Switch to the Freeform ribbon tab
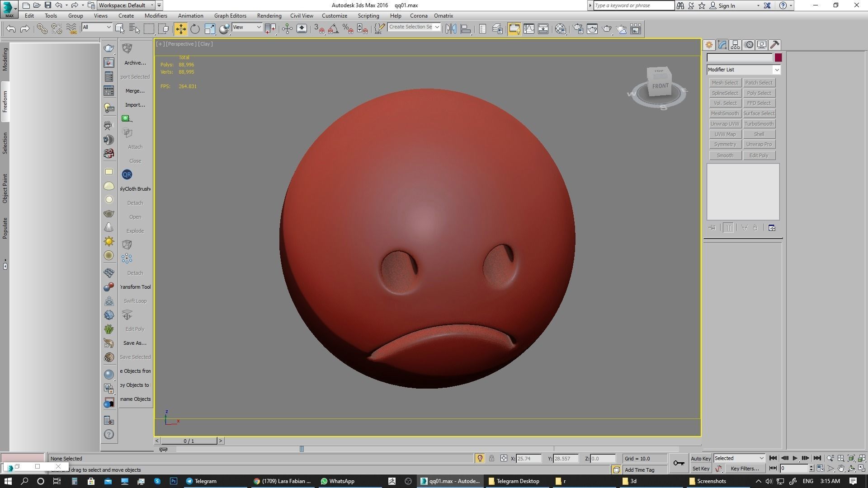Image resolution: width=868 pixels, height=488 pixels. click(5, 102)
